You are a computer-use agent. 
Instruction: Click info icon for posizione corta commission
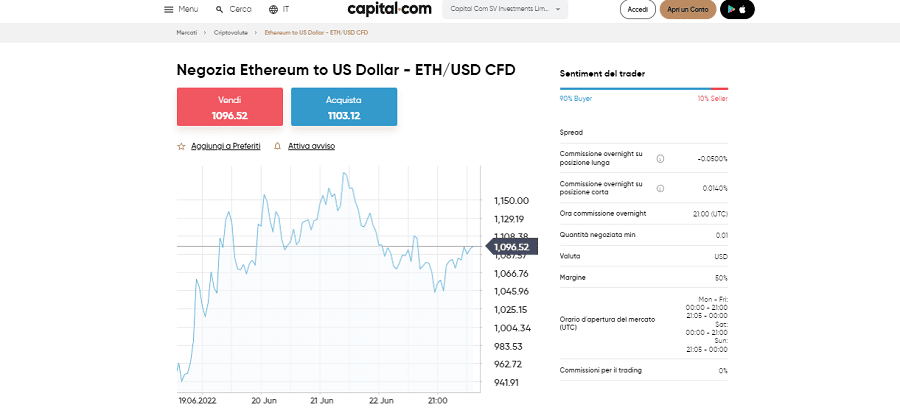pyautogui.click(x=660, y=188)
